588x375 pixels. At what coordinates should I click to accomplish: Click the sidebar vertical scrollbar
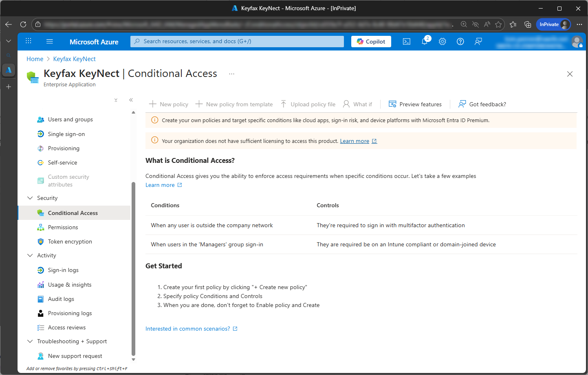[x=133, y=269]
